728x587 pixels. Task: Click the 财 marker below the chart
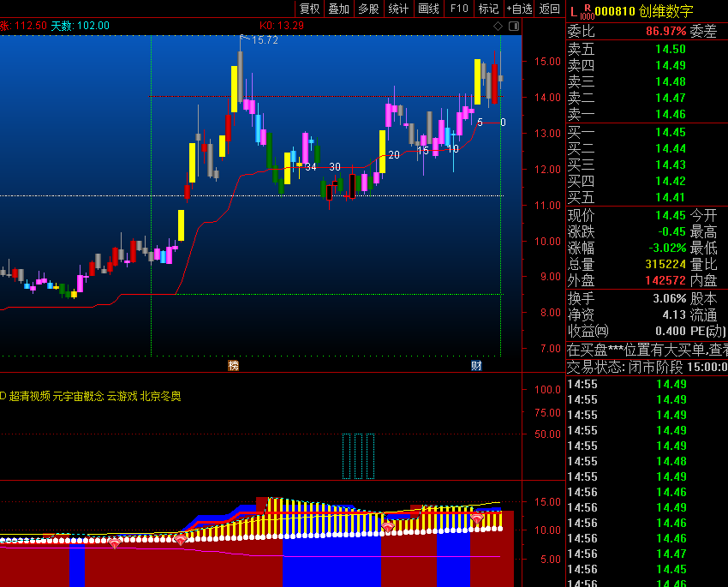[476, 365]
